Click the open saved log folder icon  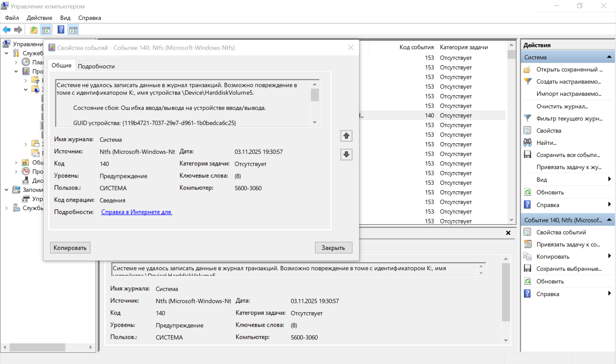(x=527, y=70)
